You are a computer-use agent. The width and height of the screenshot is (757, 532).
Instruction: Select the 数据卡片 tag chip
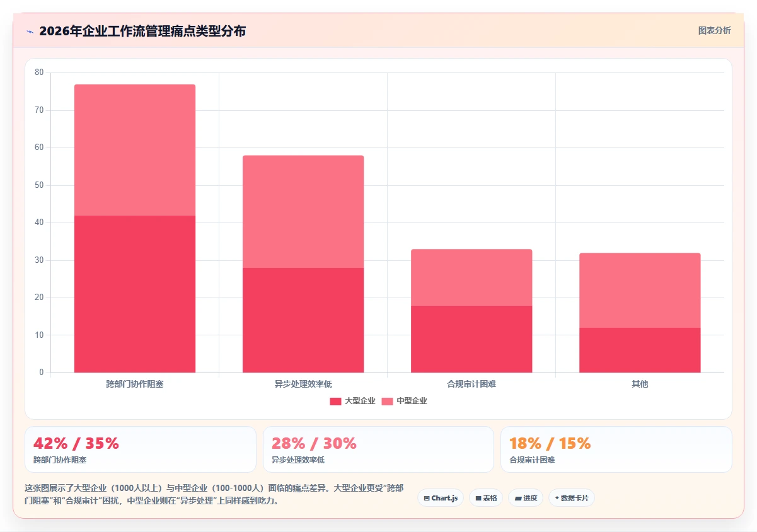pos(572,498)
